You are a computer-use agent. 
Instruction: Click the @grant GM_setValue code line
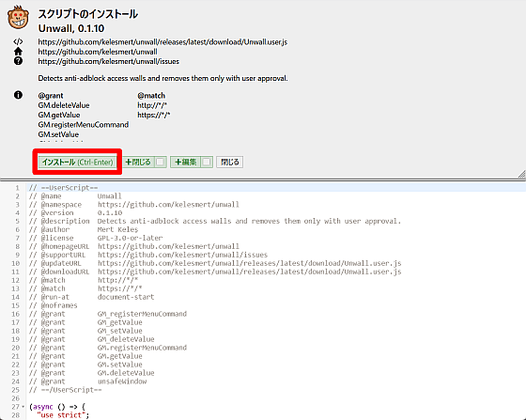85,331
